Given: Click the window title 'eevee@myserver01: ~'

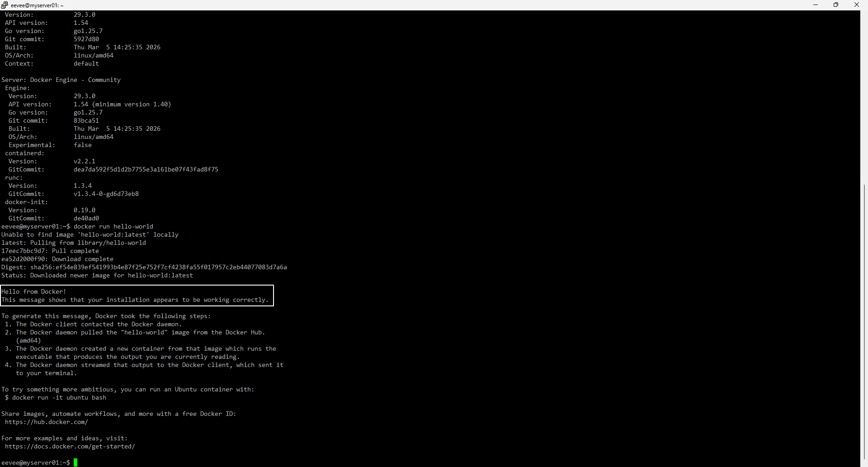Looking at the screenshot, I should point(37,5).
